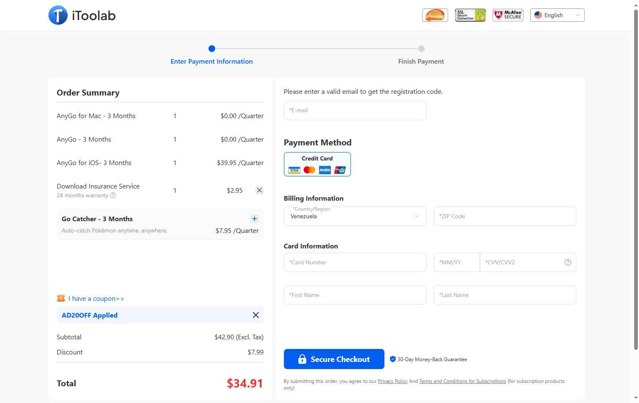
Task: Click the UnionPay card icon
Action: [340, 170]
